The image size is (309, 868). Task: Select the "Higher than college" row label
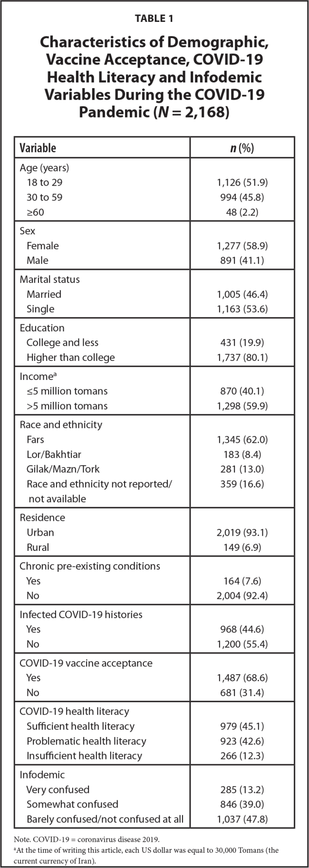[x=70, y=358]
